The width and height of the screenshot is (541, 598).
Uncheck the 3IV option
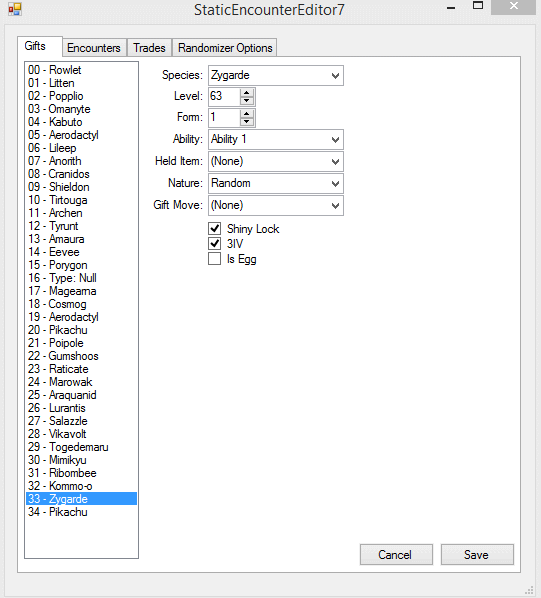(215, 243)
